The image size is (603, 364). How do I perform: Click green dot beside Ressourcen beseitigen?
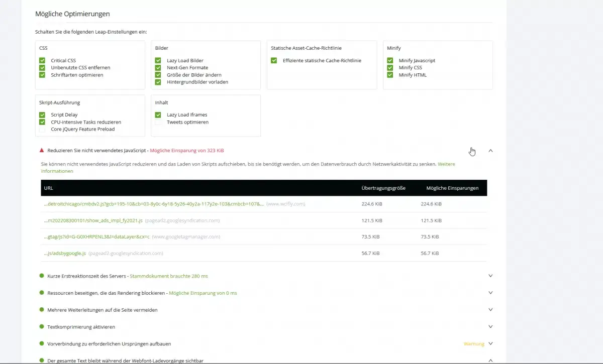[x=42, y=293]
